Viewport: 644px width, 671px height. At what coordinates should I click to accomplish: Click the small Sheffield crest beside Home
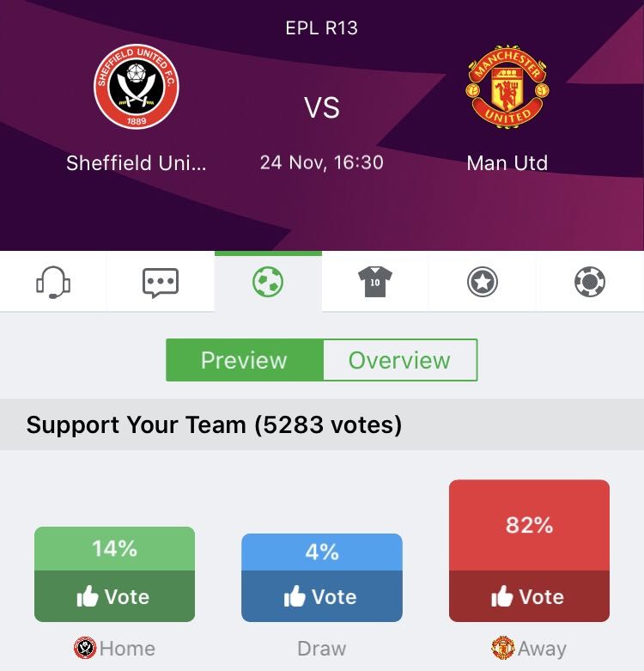pyautogui.click(x=85, y=648)
